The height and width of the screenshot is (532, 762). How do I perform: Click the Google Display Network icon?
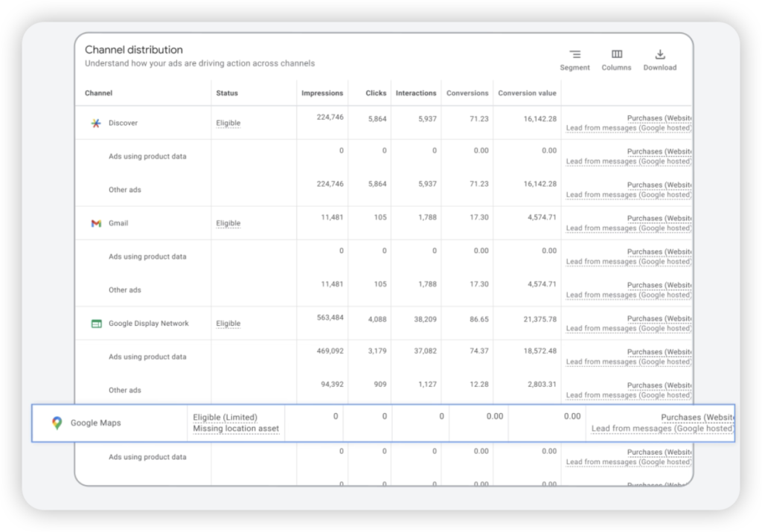[96, 324]
